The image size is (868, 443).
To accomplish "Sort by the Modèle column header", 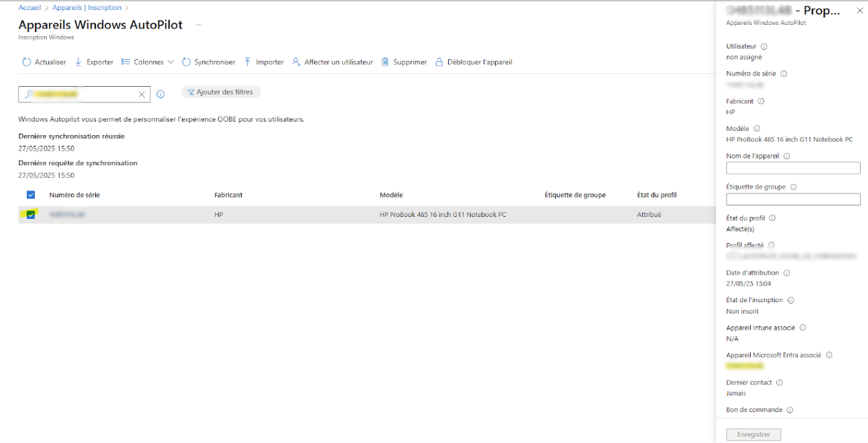I will coord(391,195).
